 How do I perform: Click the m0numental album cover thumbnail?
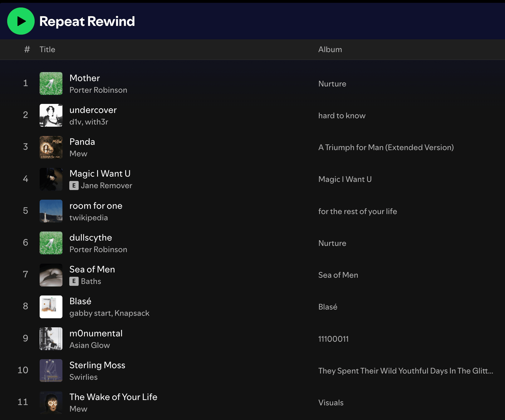pos(51,339)
